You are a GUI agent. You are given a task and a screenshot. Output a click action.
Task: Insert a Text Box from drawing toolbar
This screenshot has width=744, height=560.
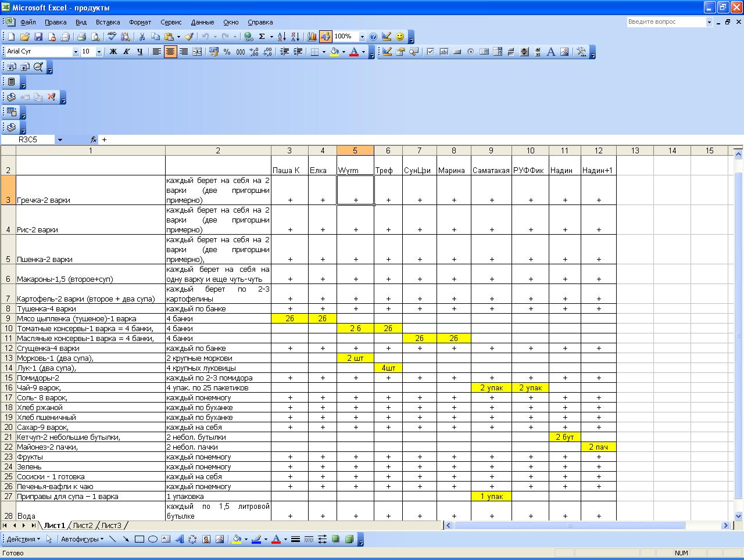click(x=166, y=539)
